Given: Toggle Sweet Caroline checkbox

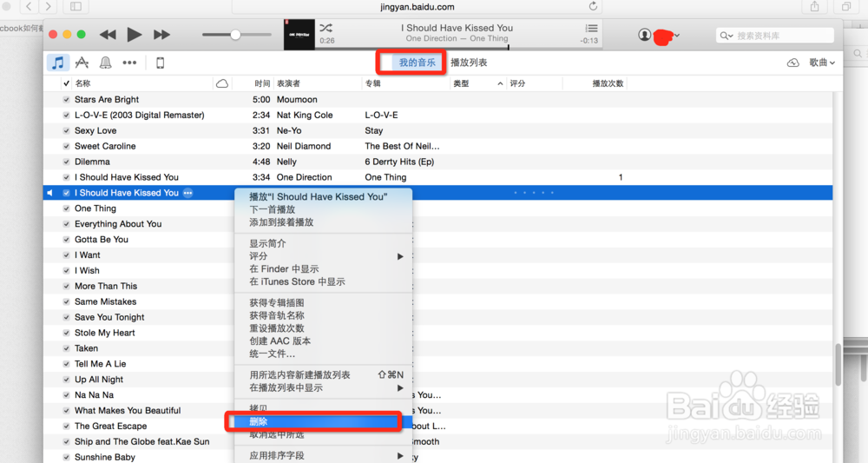Looking at the screenshot, I should coord(67,146).
